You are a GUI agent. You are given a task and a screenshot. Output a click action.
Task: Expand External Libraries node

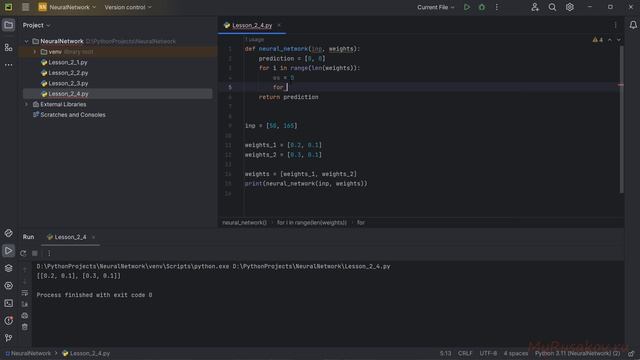click(x=27, y=104)
